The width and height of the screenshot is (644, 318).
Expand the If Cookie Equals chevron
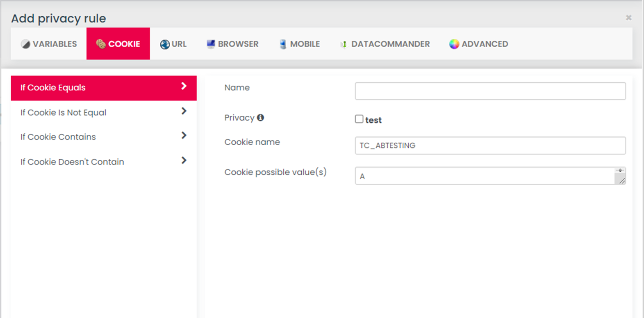coord(184,86)
